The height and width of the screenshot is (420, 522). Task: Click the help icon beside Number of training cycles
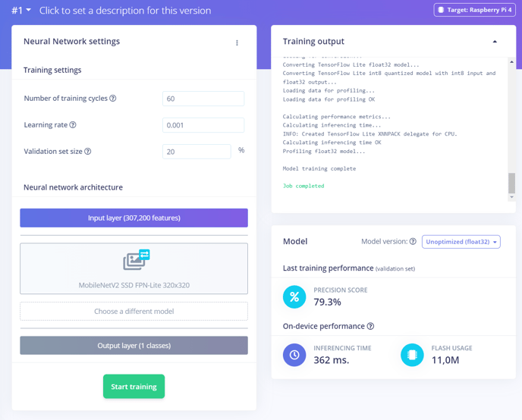point(113,98)
